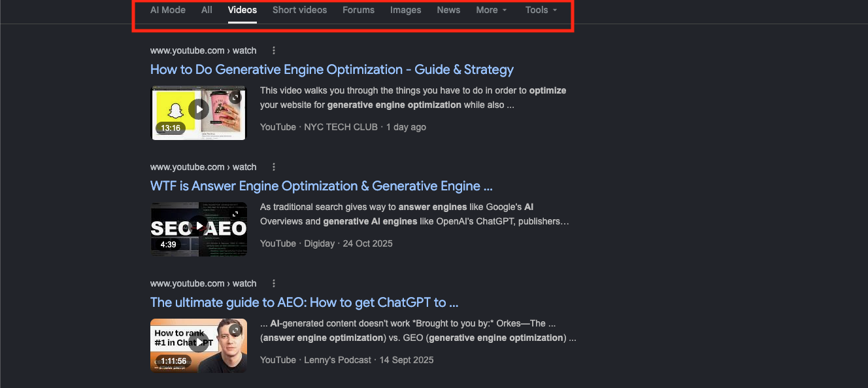
Task: Open three-dot menu next to WTF is Answer Engine result
Action: coord(273,166)
